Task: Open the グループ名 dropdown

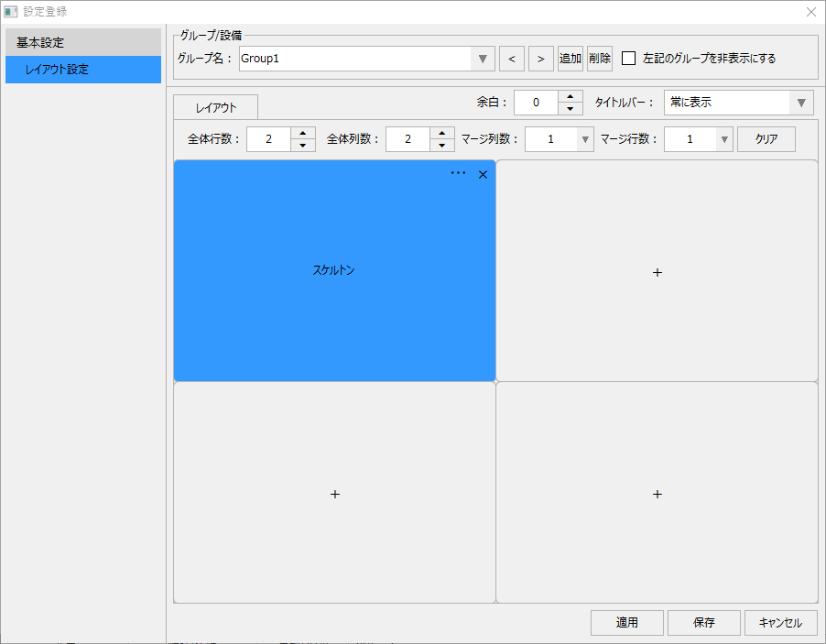Action: click(x=483, y=58)
